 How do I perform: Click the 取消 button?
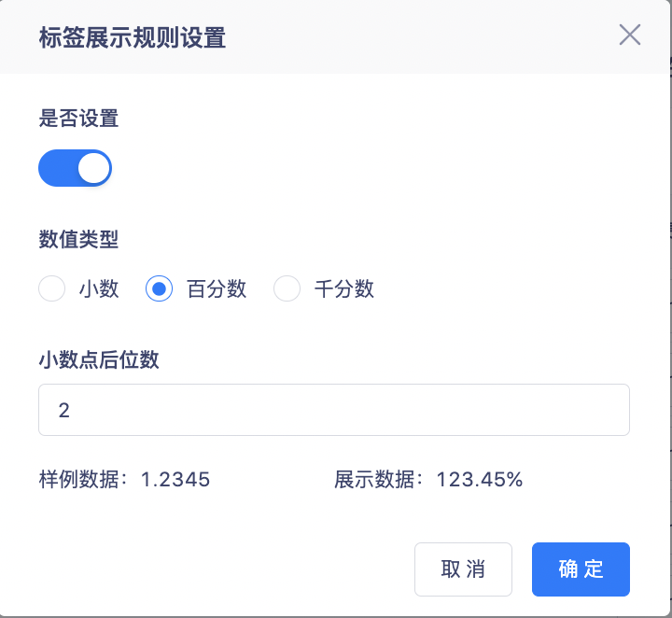(463, 569)
